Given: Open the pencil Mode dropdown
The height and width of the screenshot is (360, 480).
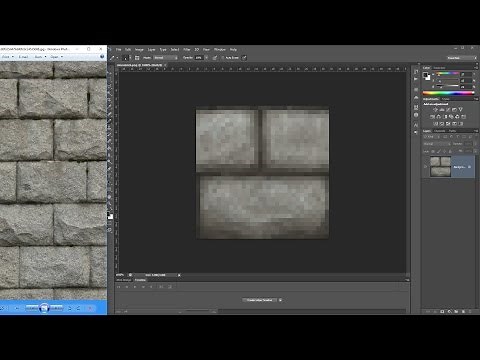Looking at the screenshot, I should pos(166,58).
